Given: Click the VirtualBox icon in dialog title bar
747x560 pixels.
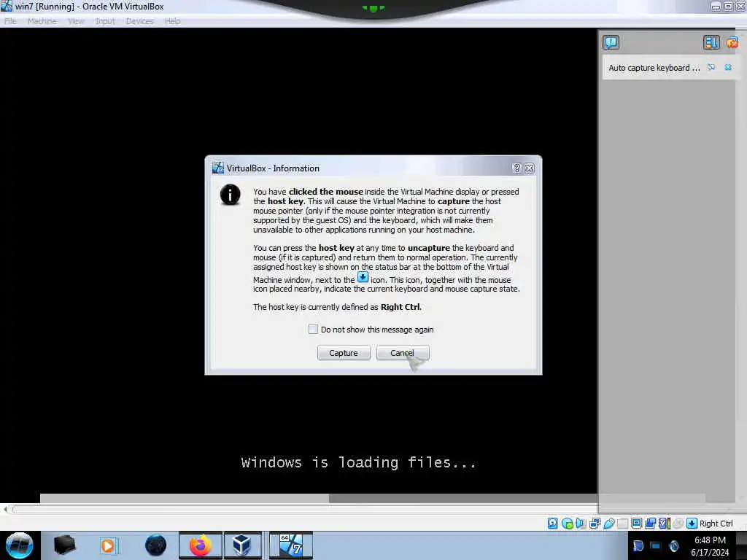Looking at the screenshot, I should [217, 168].
